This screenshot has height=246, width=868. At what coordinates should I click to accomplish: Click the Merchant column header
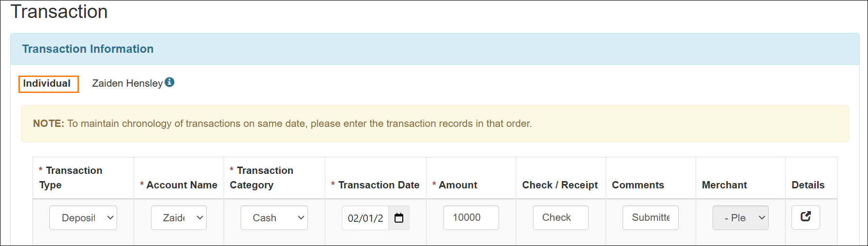coord(724,185)
